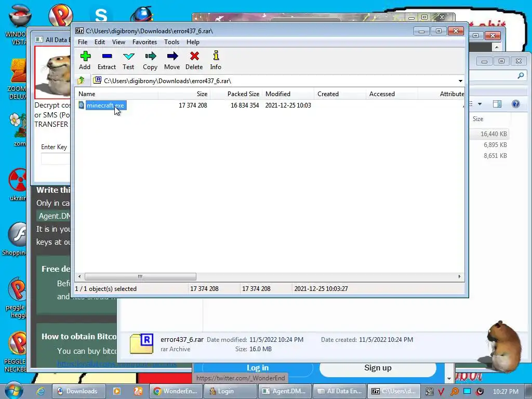532x399 pixels.
Task: Click the modified date 2021-12-25 10:03
Action: tap(288, 105)
